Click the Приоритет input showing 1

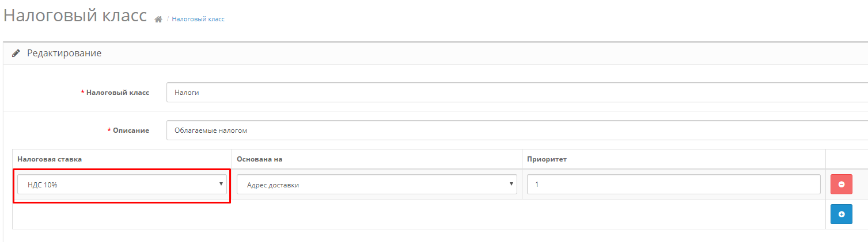tap(674, 185)
